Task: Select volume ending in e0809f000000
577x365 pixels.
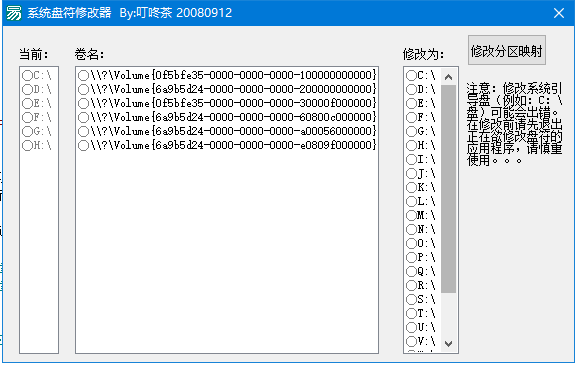Action: click(227, 145)
